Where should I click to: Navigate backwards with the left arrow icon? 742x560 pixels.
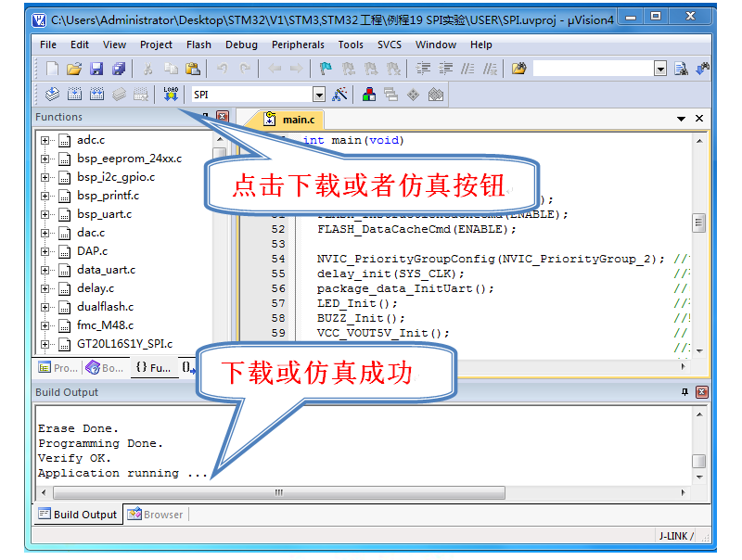coord(275,69)
